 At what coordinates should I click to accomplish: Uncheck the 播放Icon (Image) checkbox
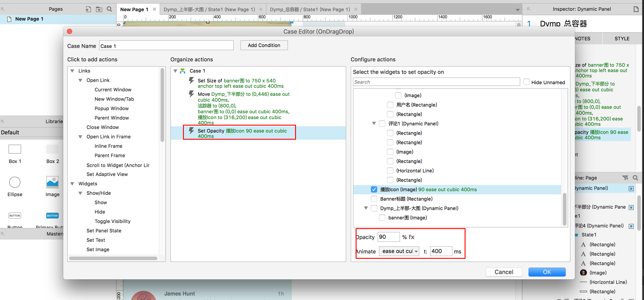coord(374,189)
